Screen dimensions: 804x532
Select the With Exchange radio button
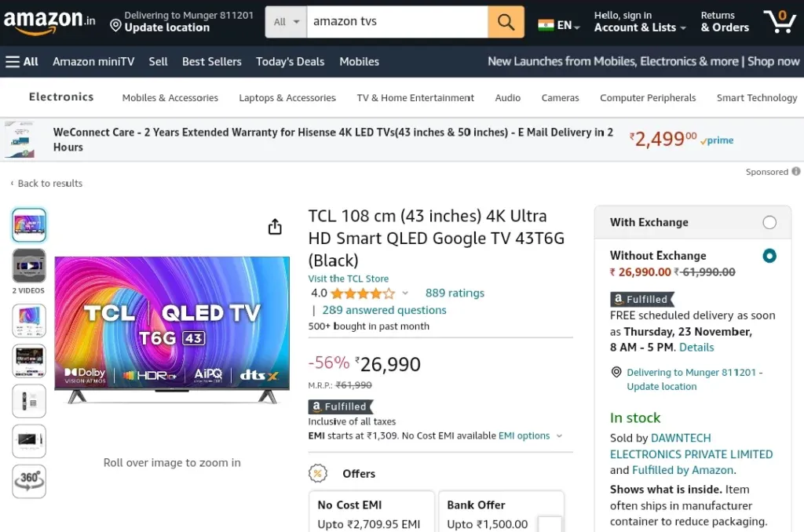point(769,222)
